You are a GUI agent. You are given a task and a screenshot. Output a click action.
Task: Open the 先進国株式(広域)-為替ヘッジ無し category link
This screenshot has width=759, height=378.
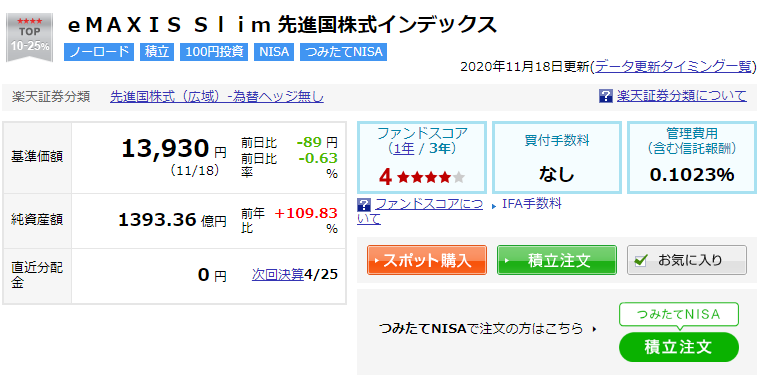(x=217, y=97)
